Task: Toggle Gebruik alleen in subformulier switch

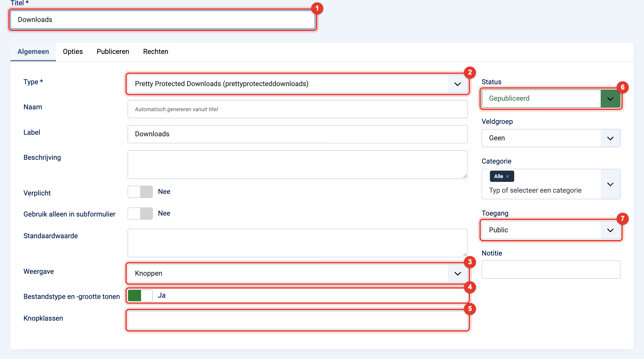Action: (140, 213)
